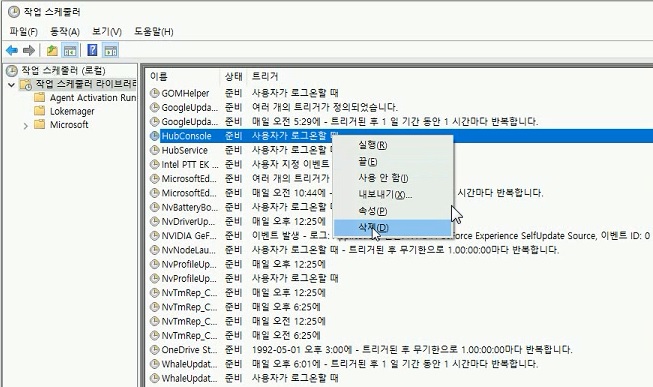Choose 속성(P) in the context menu
This screenshot has width=653, height=387.
pos(393,211)
